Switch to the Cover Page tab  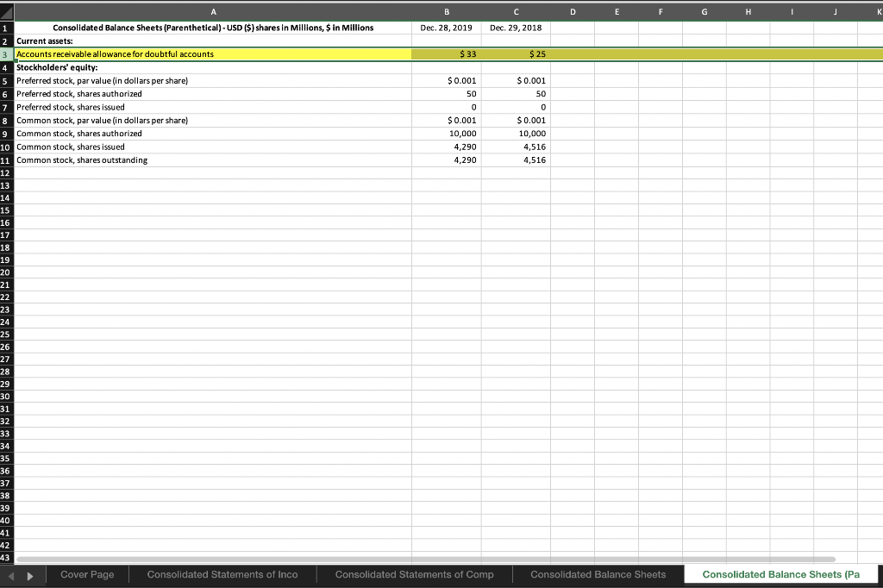[87, 574]
